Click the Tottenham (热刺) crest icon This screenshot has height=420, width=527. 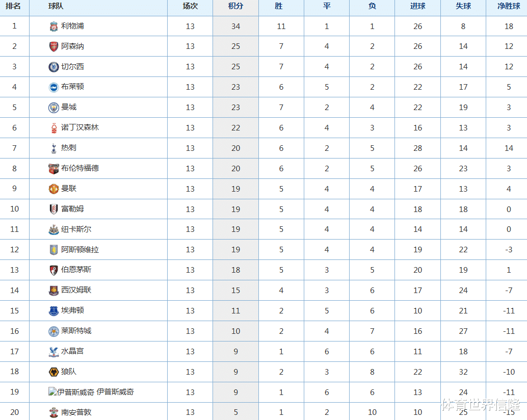tap(54, 148)
